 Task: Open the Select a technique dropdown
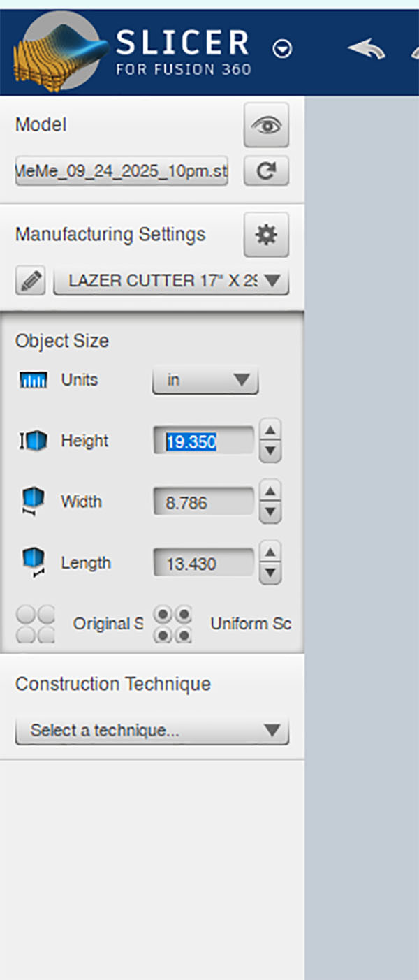point(152,731)
